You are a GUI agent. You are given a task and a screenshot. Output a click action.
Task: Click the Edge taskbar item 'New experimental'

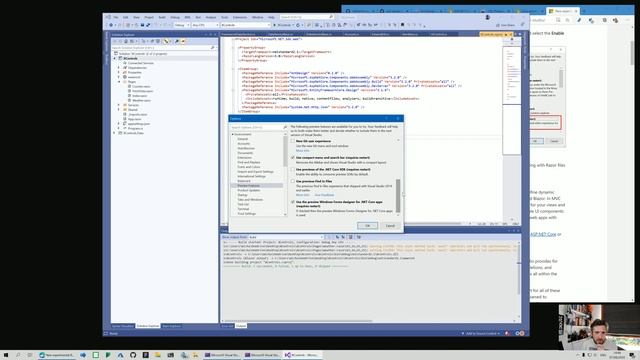[57, 355]
